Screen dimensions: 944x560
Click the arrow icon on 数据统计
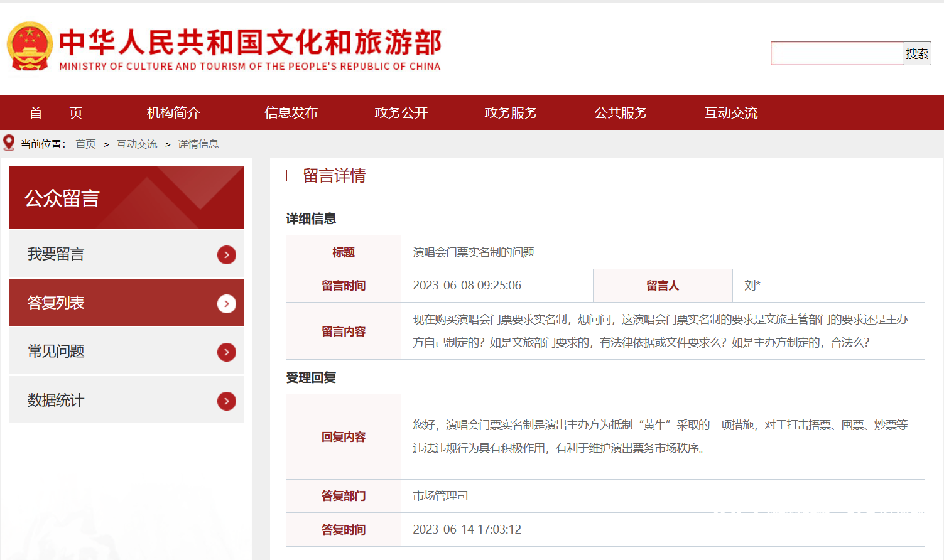pos(227,401)
